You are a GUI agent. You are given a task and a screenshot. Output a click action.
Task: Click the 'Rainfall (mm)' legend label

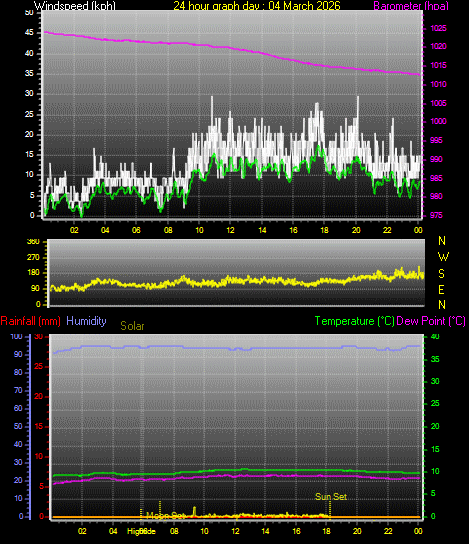[31, 321]
